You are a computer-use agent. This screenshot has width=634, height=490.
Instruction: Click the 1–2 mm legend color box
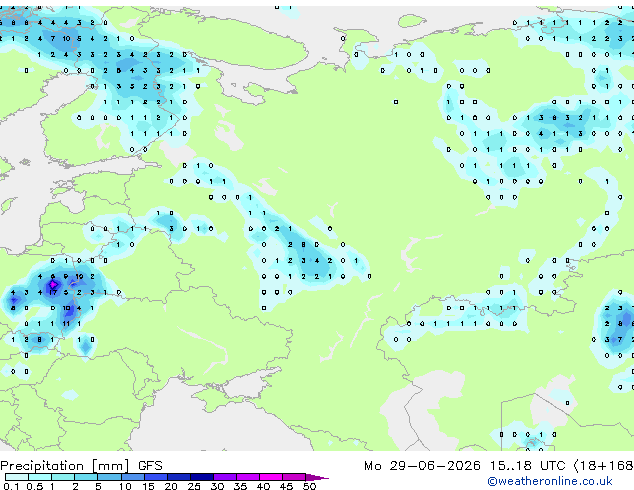coord(63,477)
